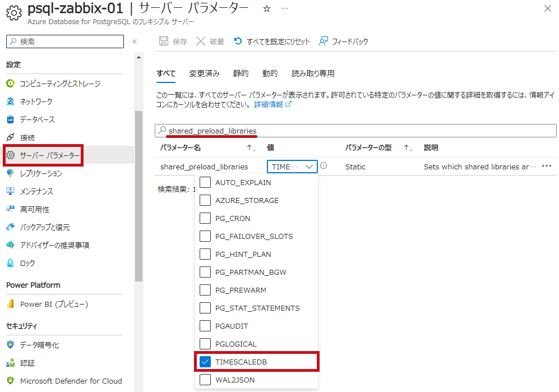Switch to the 動的 tab

coord(270,73)
